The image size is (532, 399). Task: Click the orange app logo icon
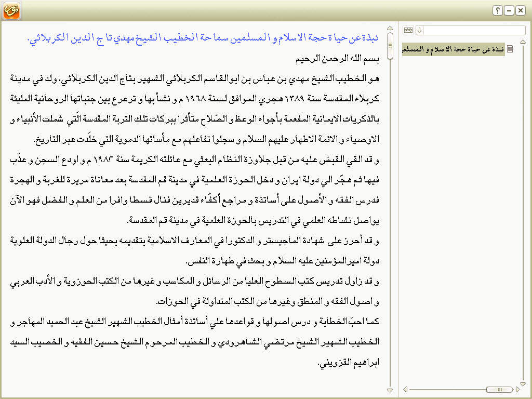(11, 11)
